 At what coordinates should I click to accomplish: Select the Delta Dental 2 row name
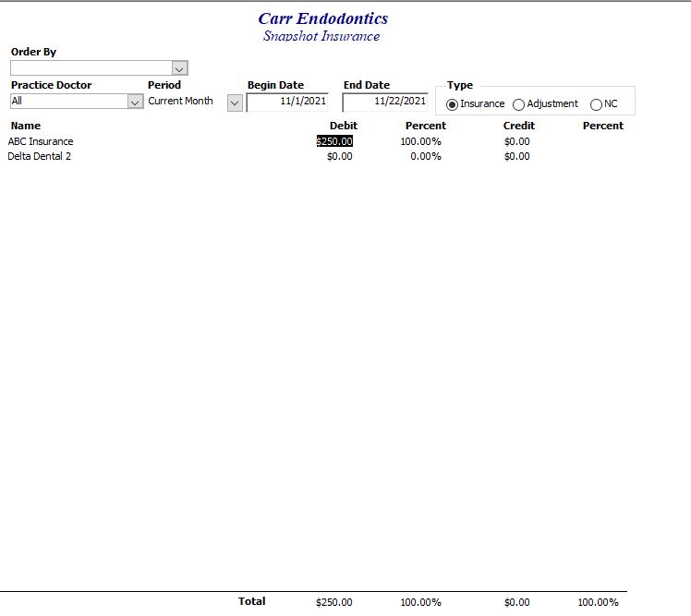coord(40,156)
